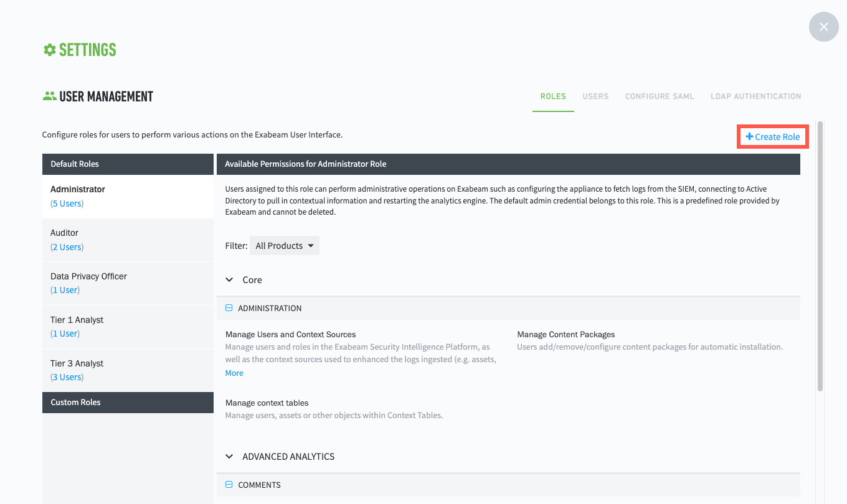Switch to the Roles tab
The height and width of the screenshot is (504, 847).
pos(553,96)
